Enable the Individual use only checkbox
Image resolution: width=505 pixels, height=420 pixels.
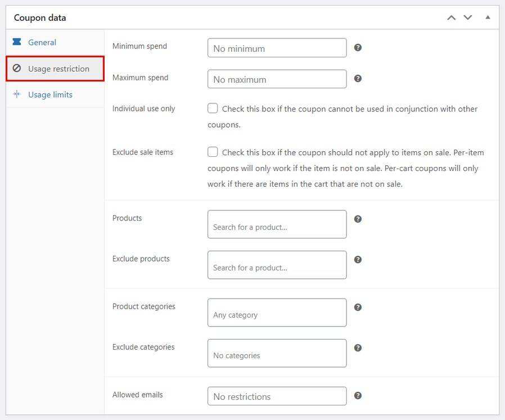pos(213,108)
